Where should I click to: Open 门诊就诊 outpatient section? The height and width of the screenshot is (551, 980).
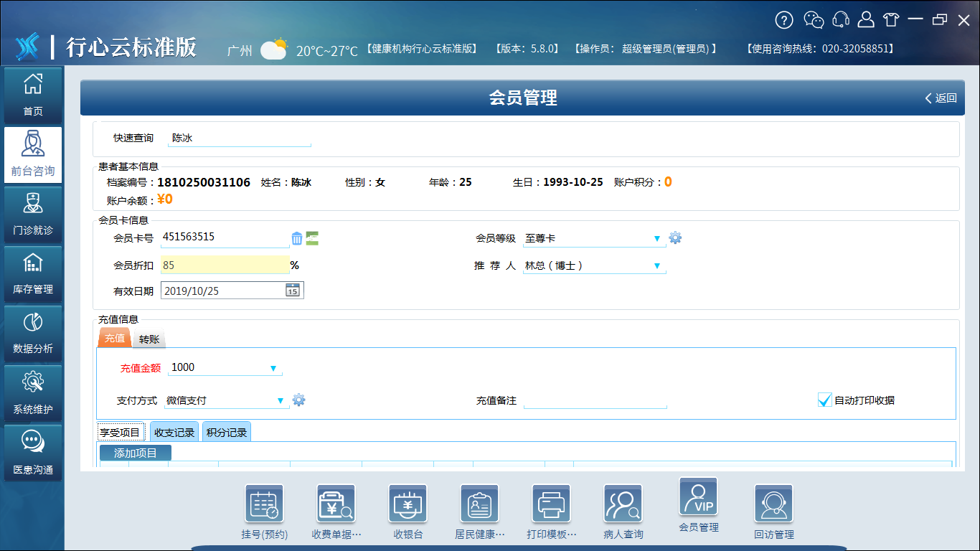(33, 214)
